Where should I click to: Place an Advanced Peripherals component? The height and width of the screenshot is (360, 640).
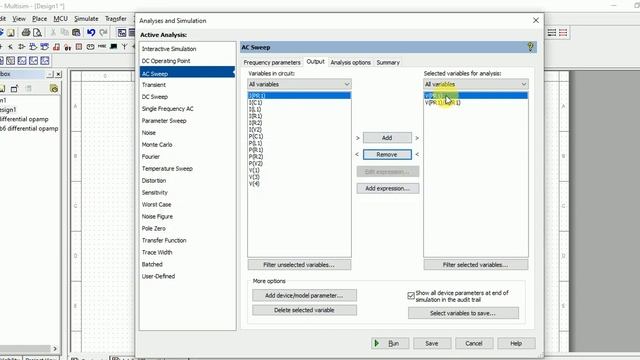(113, 47)
